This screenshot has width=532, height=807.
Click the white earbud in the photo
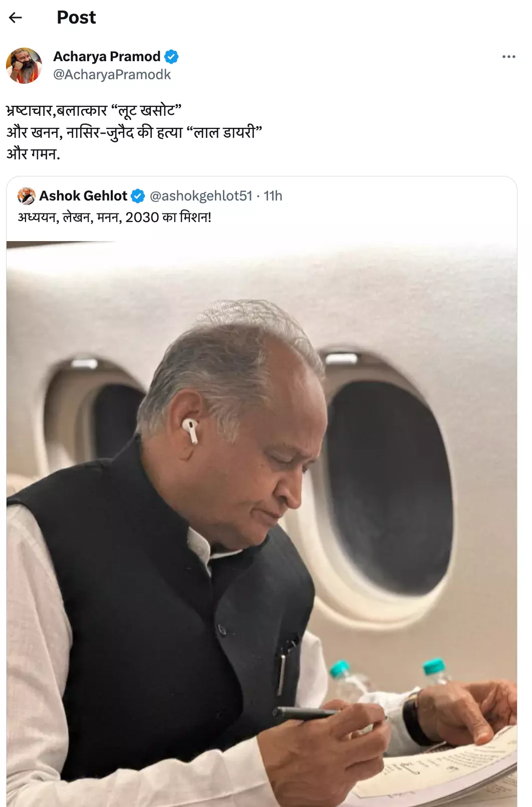190,431
